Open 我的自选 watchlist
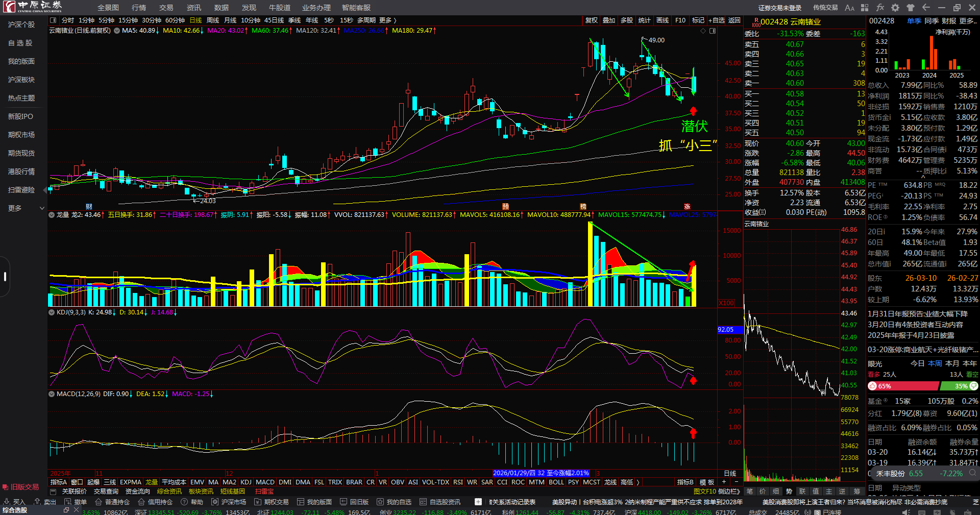 tap(395, 502)
